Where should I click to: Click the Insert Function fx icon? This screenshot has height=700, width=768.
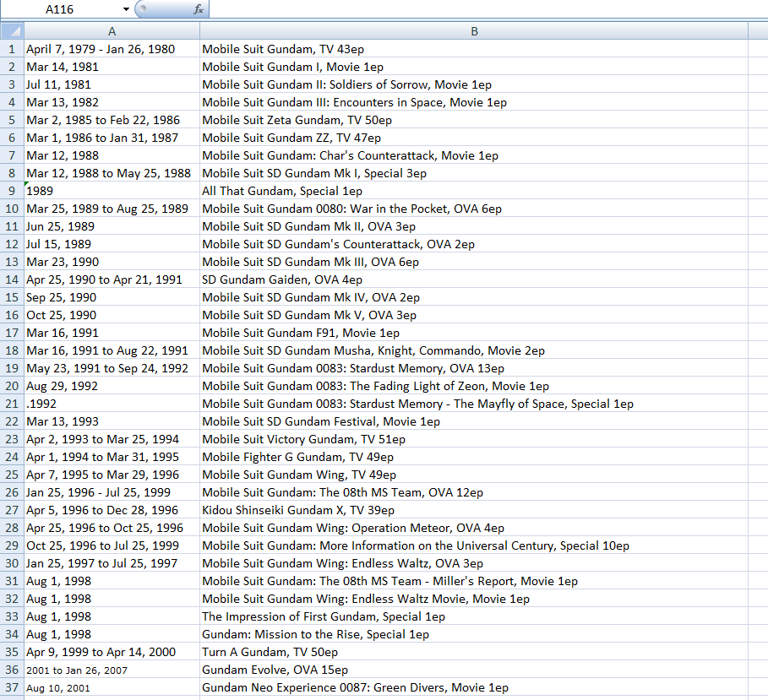click(x=199, y=9)
